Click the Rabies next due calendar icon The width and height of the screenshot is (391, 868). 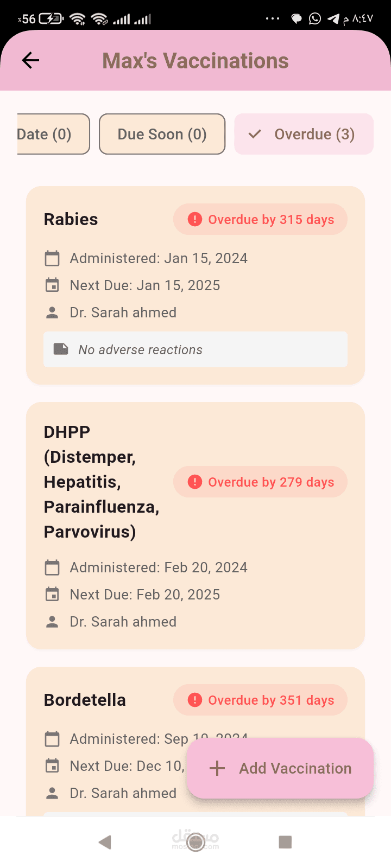[x=52, y=285]
